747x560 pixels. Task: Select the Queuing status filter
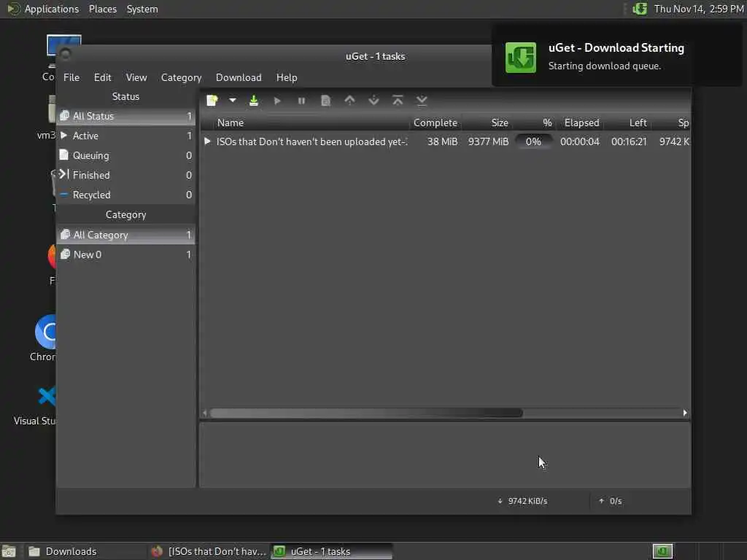click(125, 156)
